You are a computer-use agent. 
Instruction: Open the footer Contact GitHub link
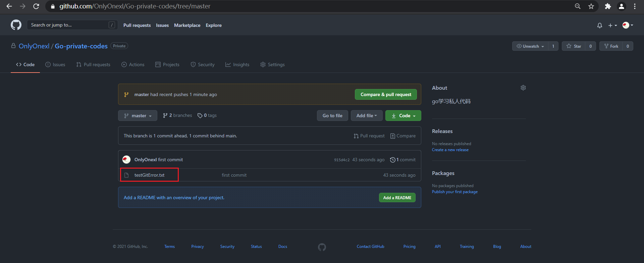[x=371, y=247]
